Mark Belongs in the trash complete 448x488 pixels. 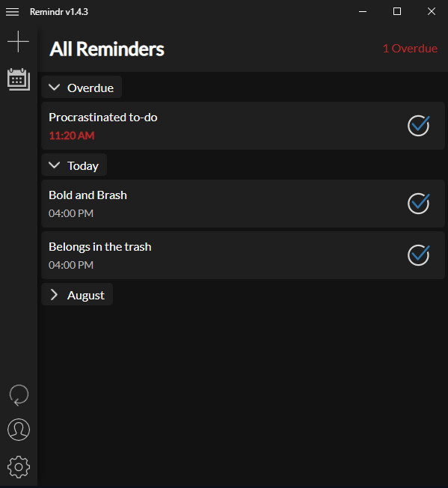419,255
